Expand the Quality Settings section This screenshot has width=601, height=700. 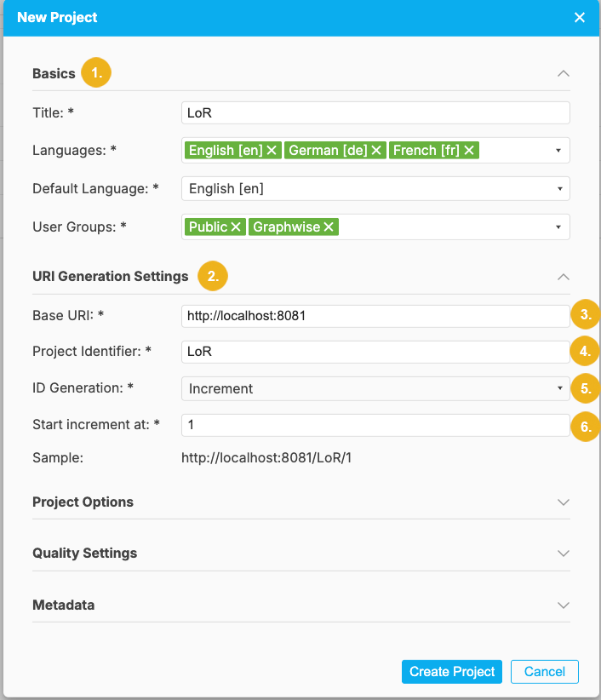tap(563, 554)
